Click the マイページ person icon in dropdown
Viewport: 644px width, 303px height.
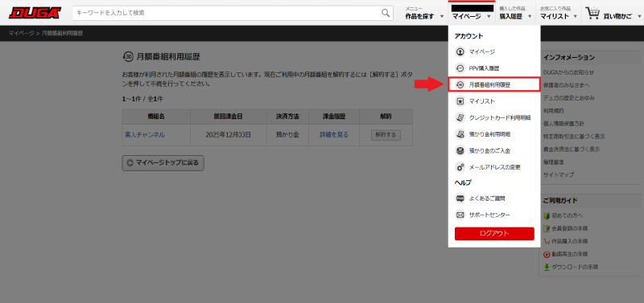point(460,52)
